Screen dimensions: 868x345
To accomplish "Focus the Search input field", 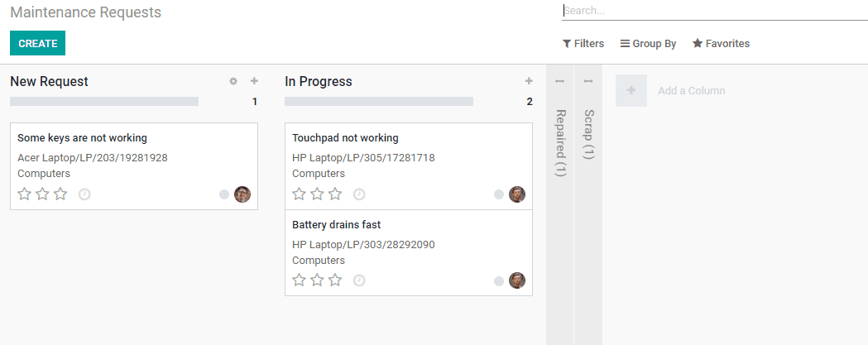I will click(x=712, y=11).
